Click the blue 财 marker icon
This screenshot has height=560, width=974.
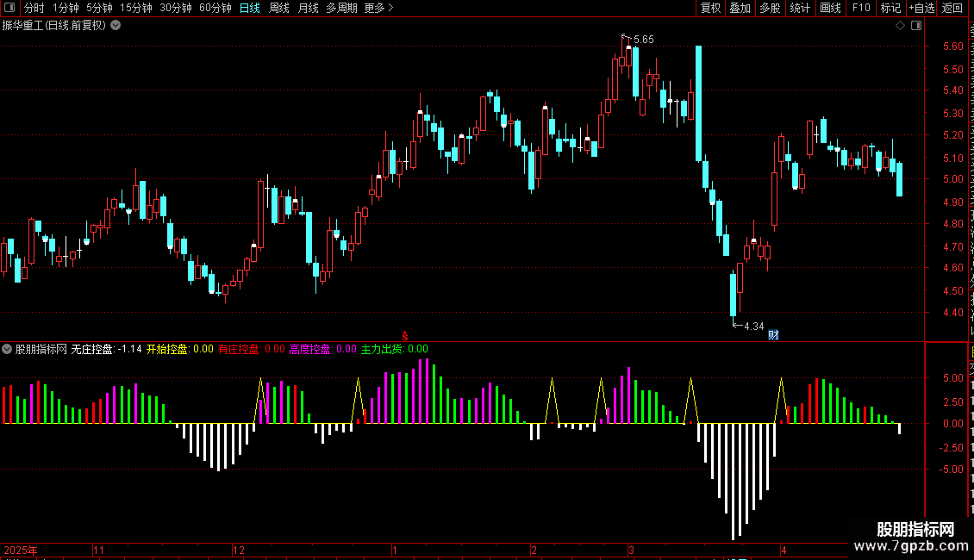pyautogui.click(x=773, y=334)
